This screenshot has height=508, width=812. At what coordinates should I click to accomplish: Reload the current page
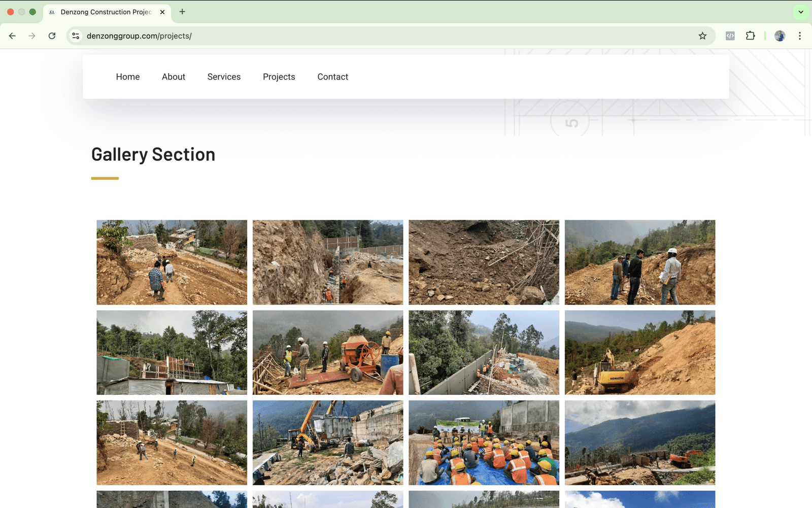click(52, 36)
